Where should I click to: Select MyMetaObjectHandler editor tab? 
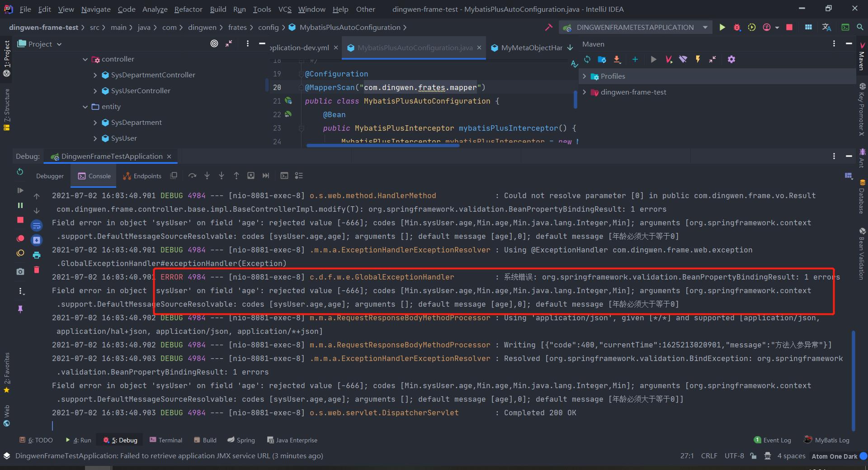(527, 47)
